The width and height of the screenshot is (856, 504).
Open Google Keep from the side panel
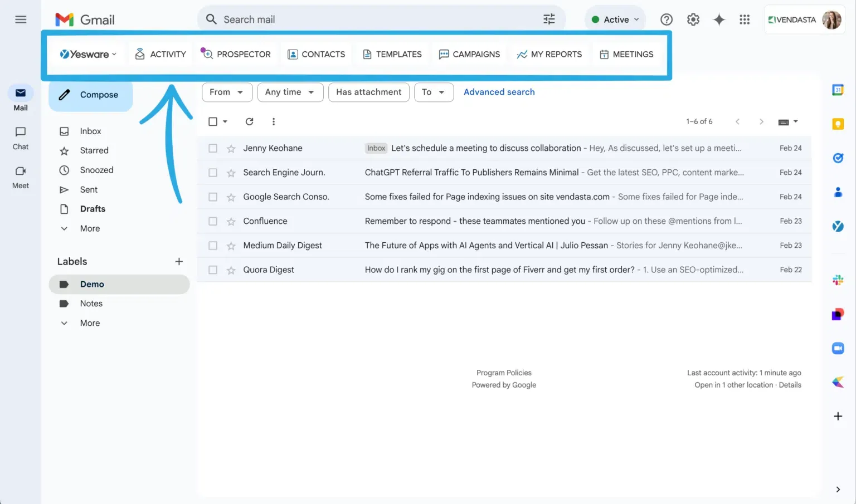(x=838, y=124)
